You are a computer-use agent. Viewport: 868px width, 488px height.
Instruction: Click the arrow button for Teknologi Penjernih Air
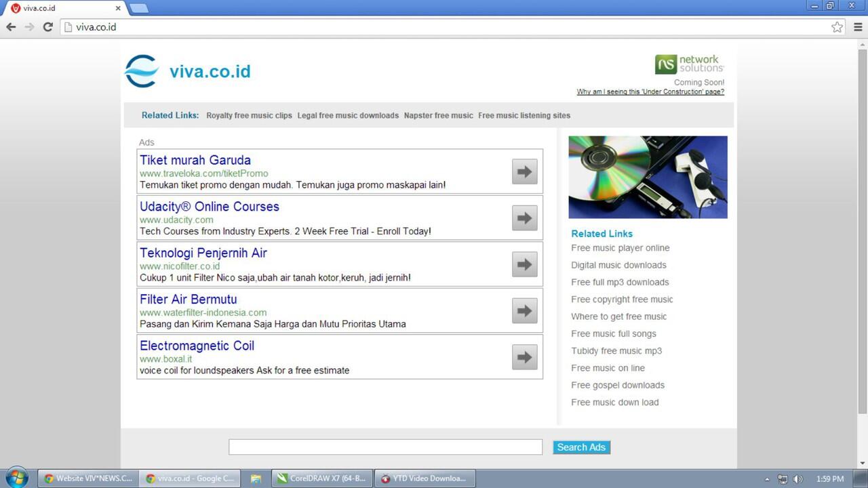pos(524,264)
